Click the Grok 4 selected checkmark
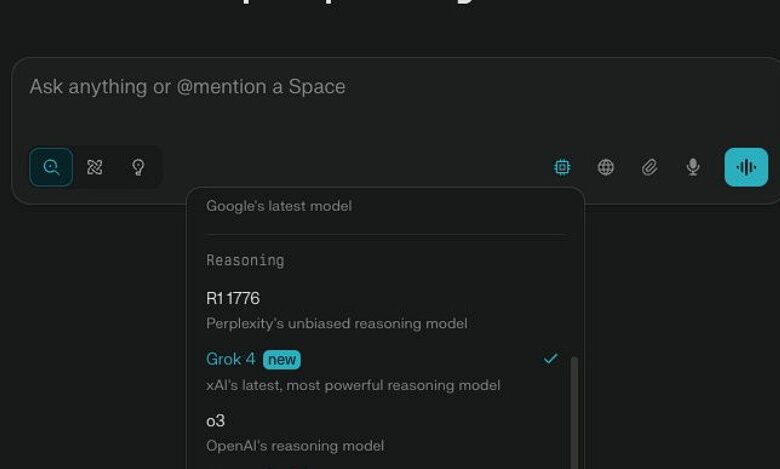This screenshot has height=469, width=780. click(x=550, y=359)
